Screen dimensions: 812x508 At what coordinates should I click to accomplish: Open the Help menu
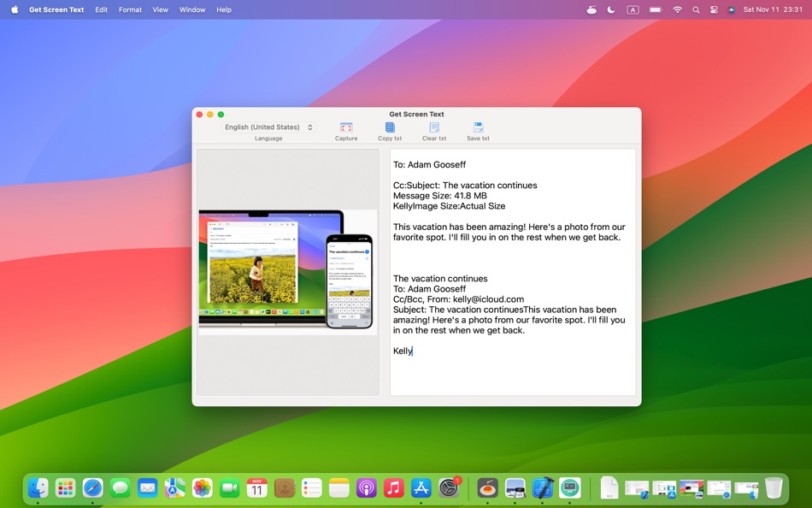click(x=224, y=9)
